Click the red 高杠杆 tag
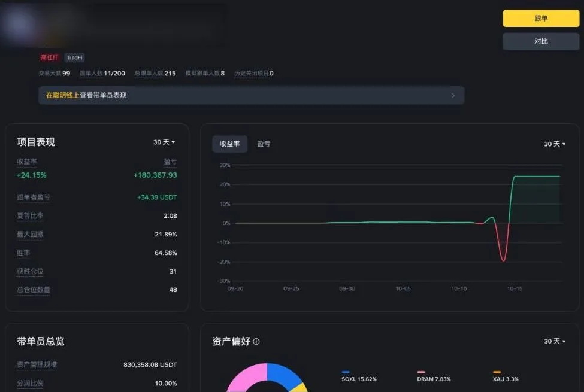The image size is (584, 392). pos(49,57)
